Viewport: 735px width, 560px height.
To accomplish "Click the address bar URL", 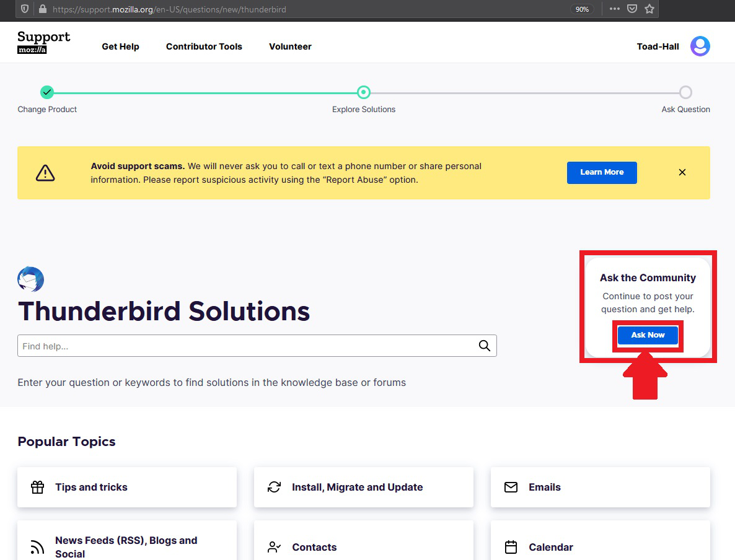I will point(169,9).
